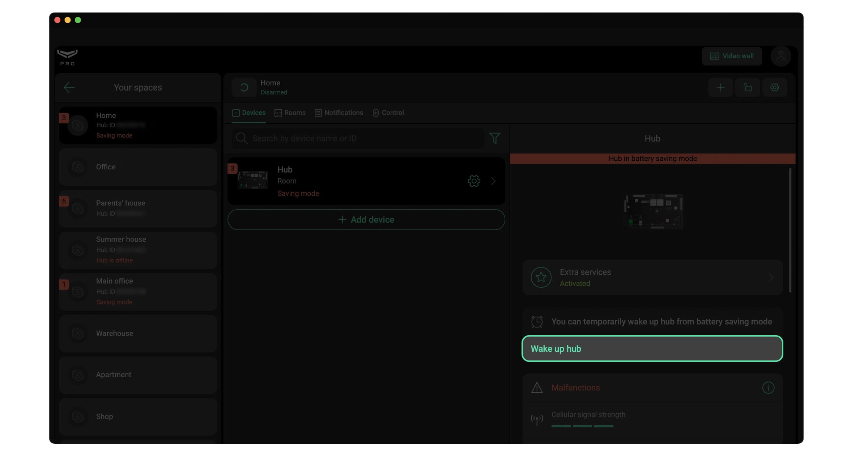This screenshot has width=868, height=456.
Task: Click the Home arming state icon
Action: (244, 87)
